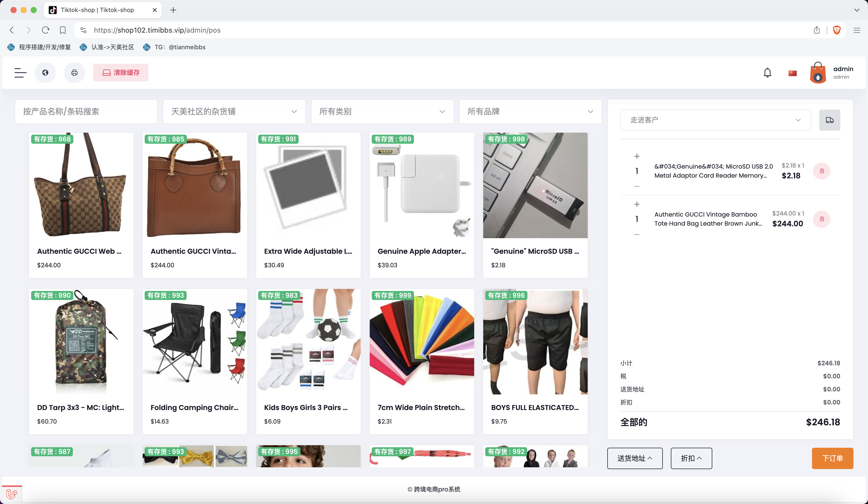Focus the product name/barcode search field
This screenshot has width=868, height=504.
tap(86, 112)
